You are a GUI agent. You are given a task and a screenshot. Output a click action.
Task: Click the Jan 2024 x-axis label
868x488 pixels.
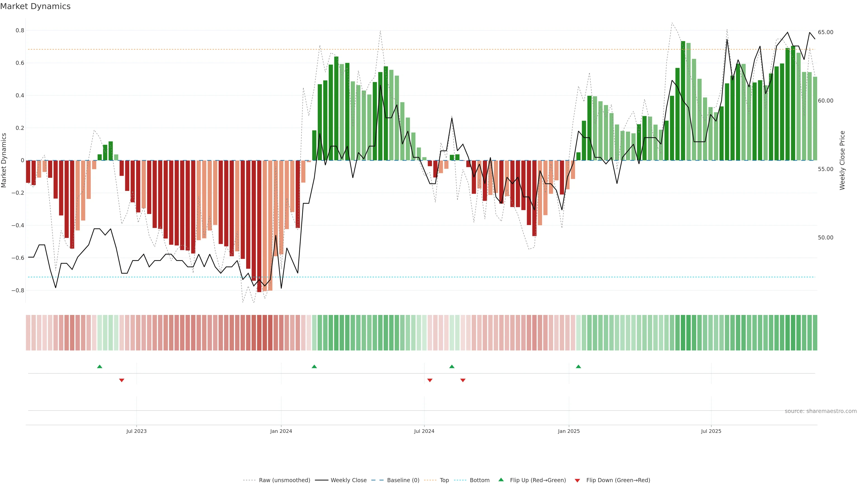click(281, 431)
